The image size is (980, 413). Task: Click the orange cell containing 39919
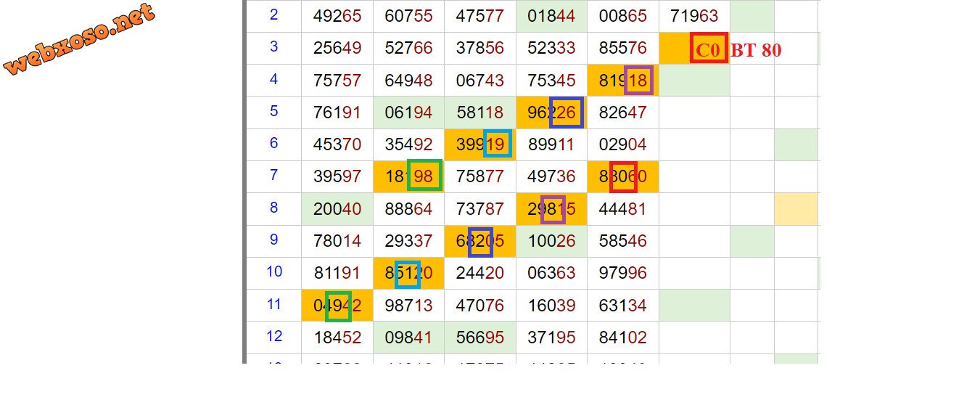point(479,144)
